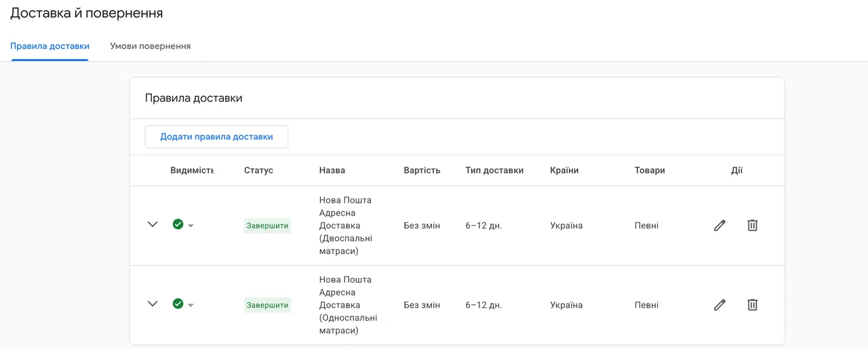Viewport: 868px width, 349px height.
Task: Delete the Односпальні матраси delivery rule
Action: point(752,305)
